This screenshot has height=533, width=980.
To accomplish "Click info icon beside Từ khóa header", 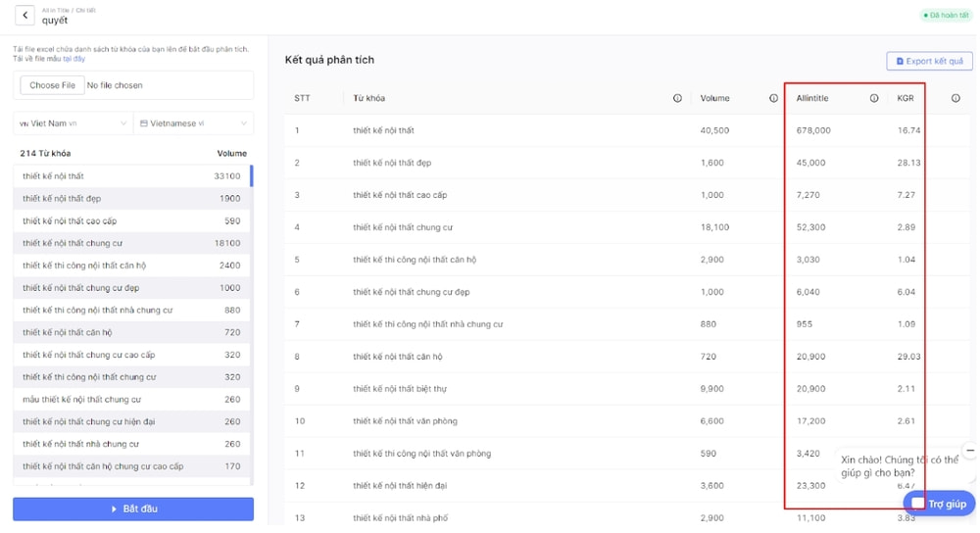I will (677, 98).
